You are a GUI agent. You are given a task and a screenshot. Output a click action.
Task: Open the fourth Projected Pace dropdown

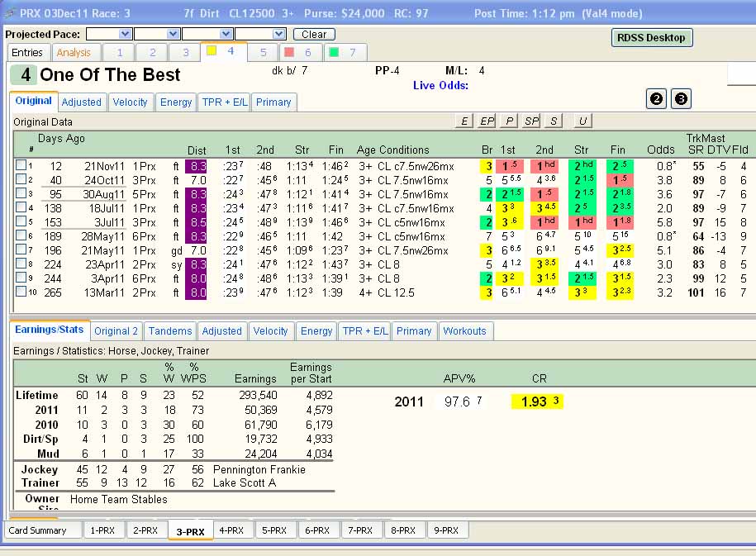(260, 34)
